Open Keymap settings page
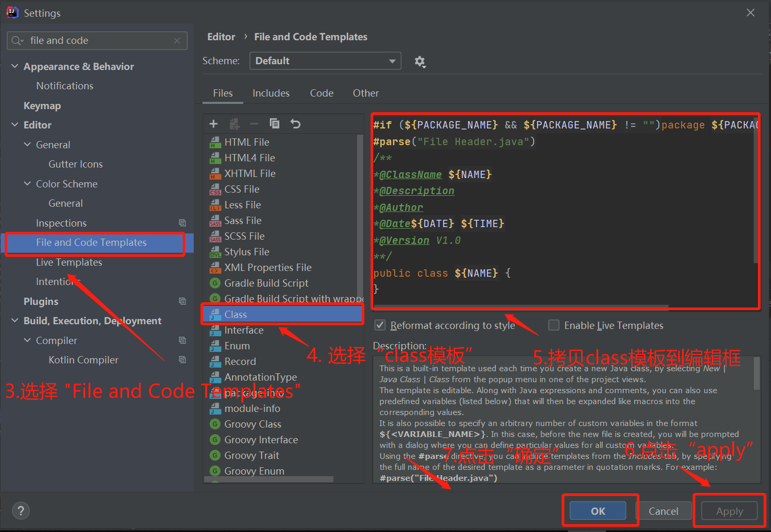771x532 pixels. point(42,105)
